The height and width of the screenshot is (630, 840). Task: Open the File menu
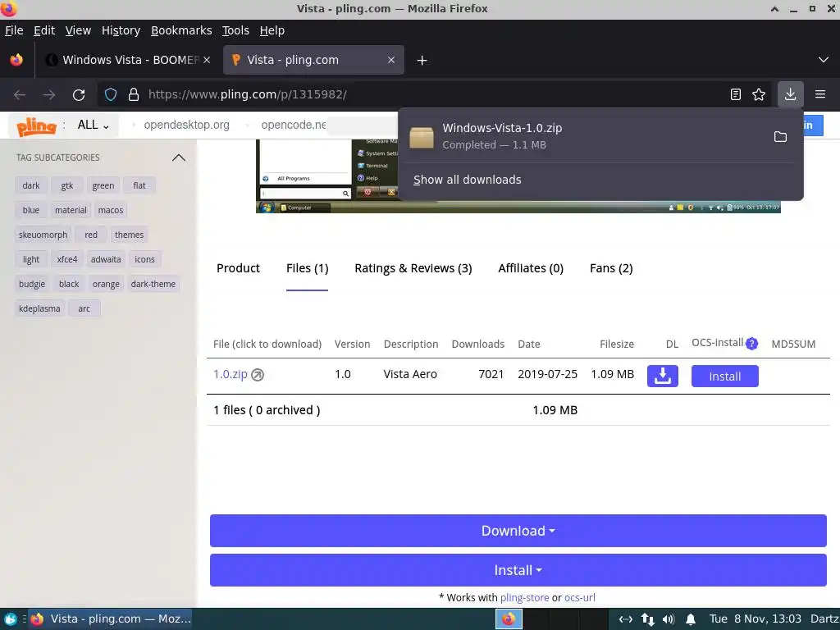[x=14, y=30]
